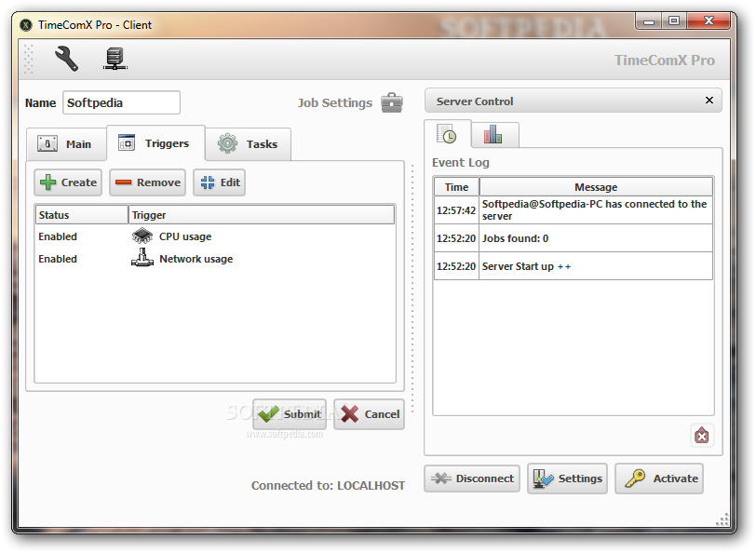Image resolution: width=756 pixels, height=553 pixels.
Task: Click the Enabled status of CPU usage
Action: pos(58,236)
